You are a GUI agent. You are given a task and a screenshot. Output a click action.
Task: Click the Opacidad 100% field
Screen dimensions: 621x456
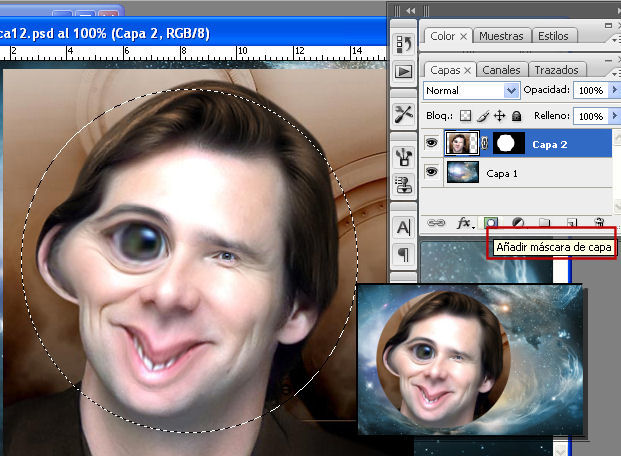(x=591, y=90)
